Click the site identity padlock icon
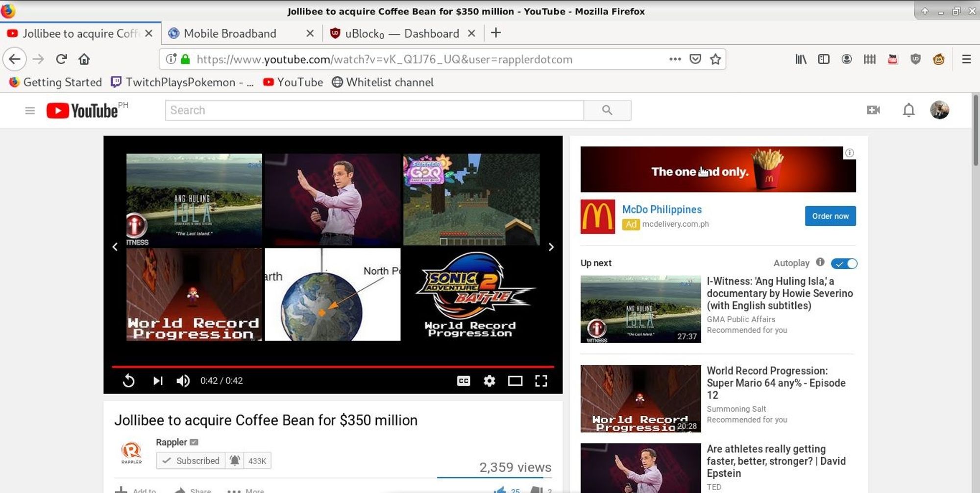The width and height of the screenshot is (980, 493). tap(185, 59)
